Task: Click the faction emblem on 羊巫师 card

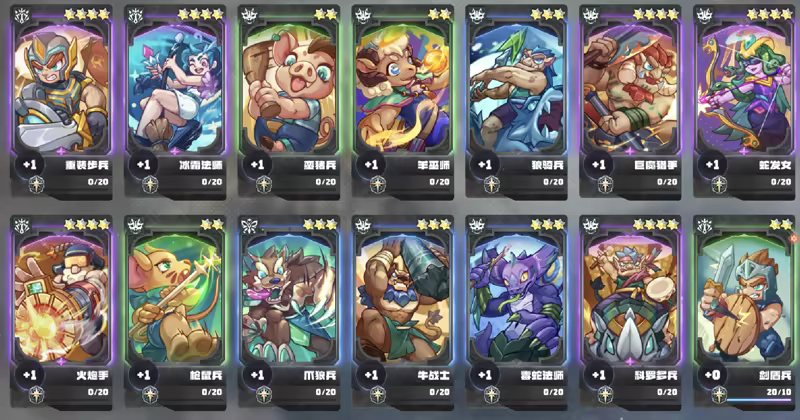Action: click(363, 16)
